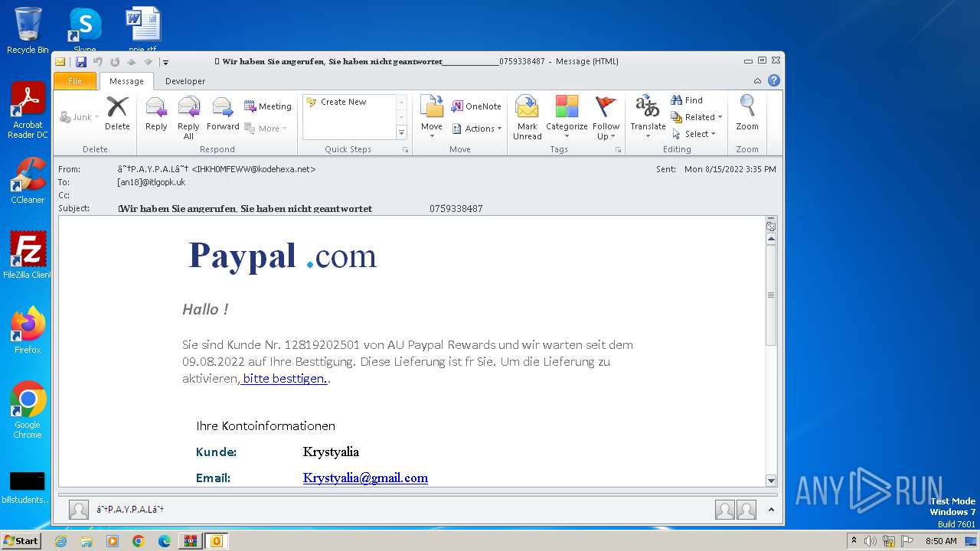This screenshot has width=980, height=551.
Task: Minimize the ribbon with the caret
Action: pyautogui.click(x=757, y=80)
